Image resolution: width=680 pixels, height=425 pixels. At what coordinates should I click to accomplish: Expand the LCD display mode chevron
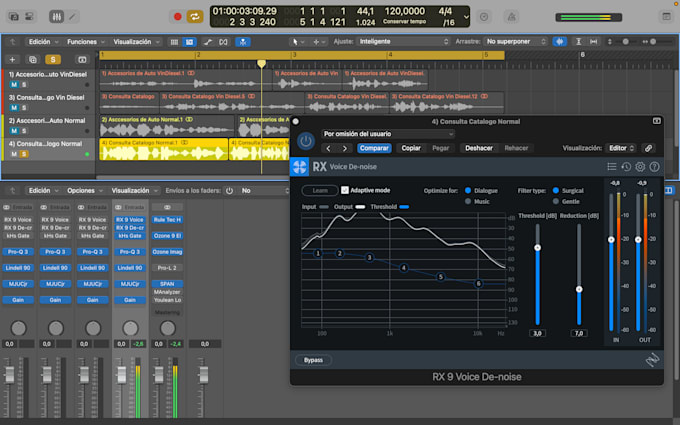(x=466, y=17)
